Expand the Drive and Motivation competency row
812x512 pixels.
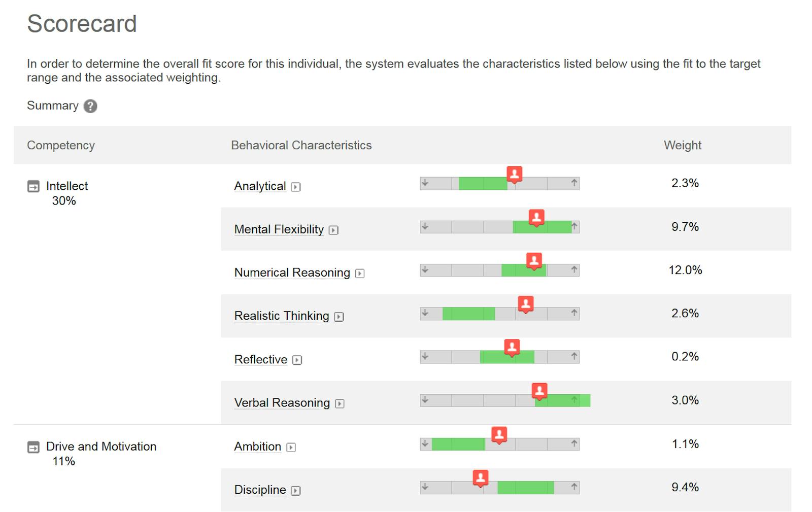(x=32, y=447)
